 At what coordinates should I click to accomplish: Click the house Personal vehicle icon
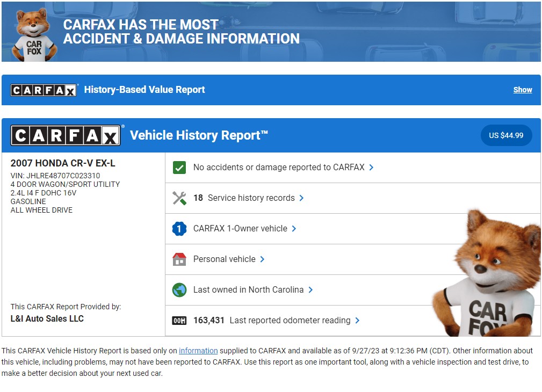pyautogui.click(x=179, y=259)
